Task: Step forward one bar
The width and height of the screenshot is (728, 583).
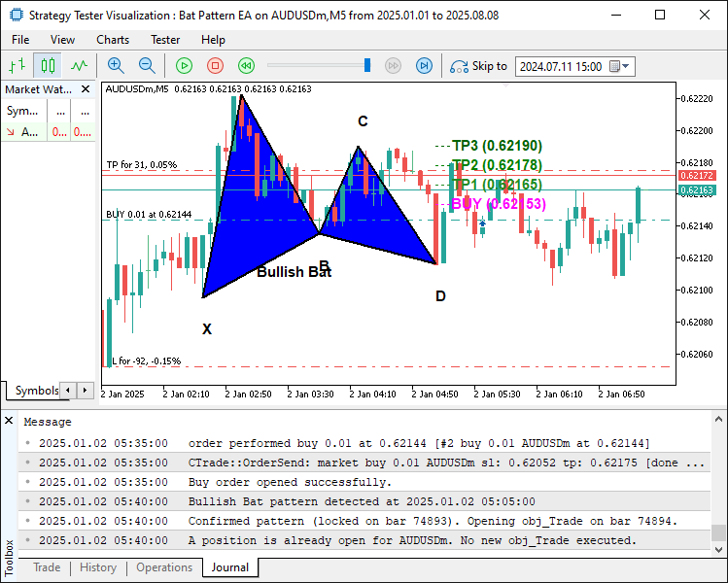Action: click(424, 66)
